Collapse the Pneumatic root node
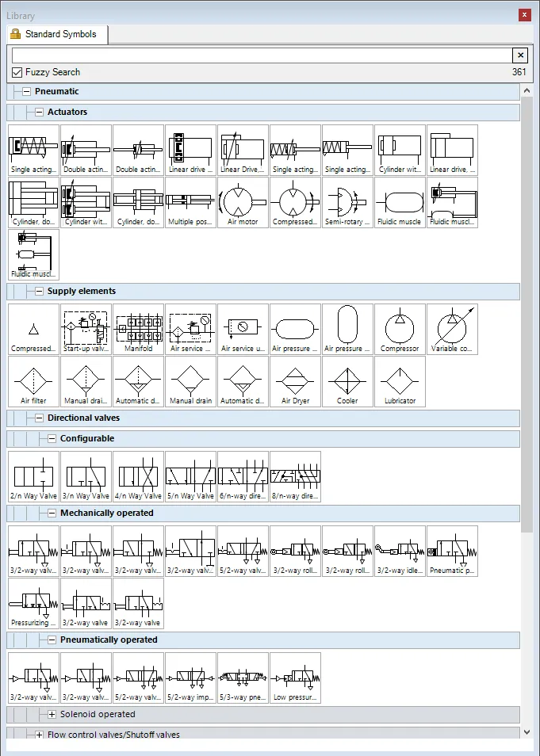Image resolution: width=540 pixels, height=756 pixels. pos(26,92)
